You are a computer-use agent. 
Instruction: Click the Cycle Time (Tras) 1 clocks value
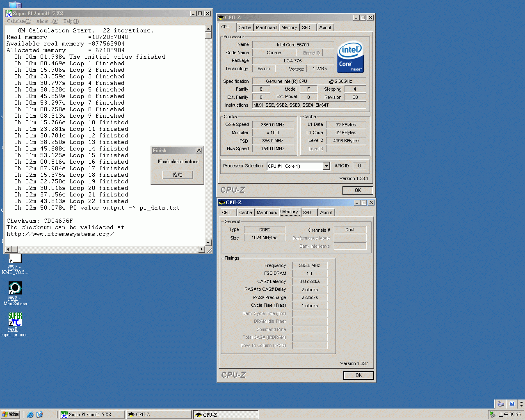click(x=310, y=306)
